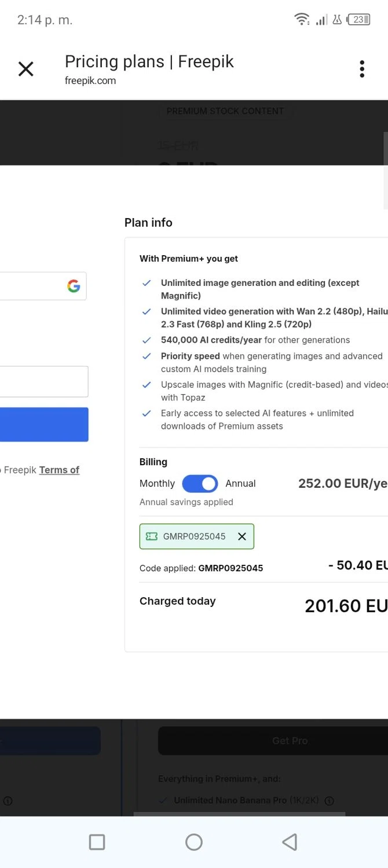The image size is (388, 868).
Task: Click the Get Pro button
Action: 290,741
